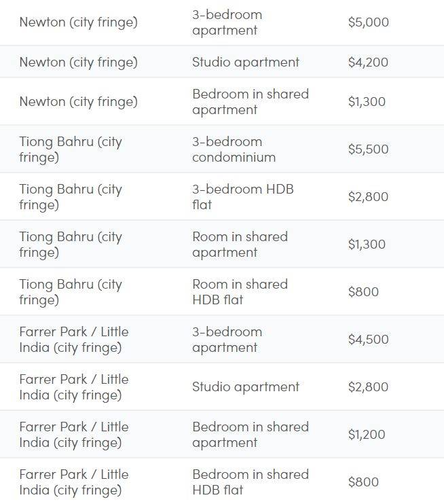Click the $1,200 rent value
This screenshot has height=504, width=444.
(366, 435)
